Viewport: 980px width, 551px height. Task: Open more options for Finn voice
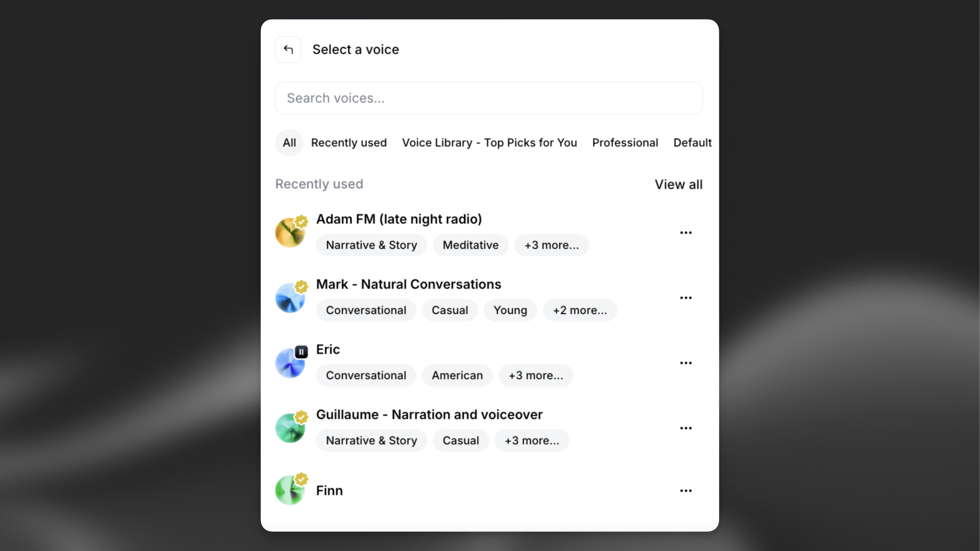click(x=686, y=491)
